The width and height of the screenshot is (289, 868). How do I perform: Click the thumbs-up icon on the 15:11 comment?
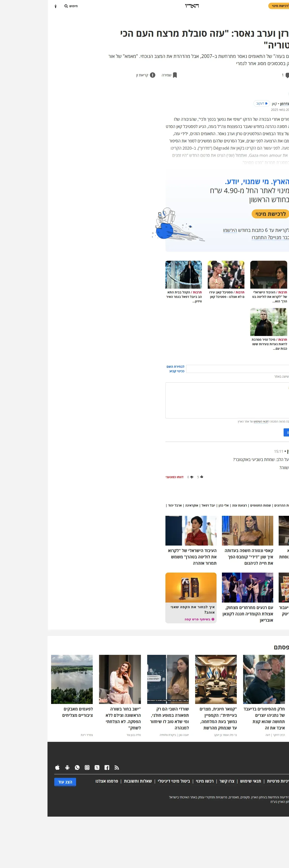click(201, 477)
